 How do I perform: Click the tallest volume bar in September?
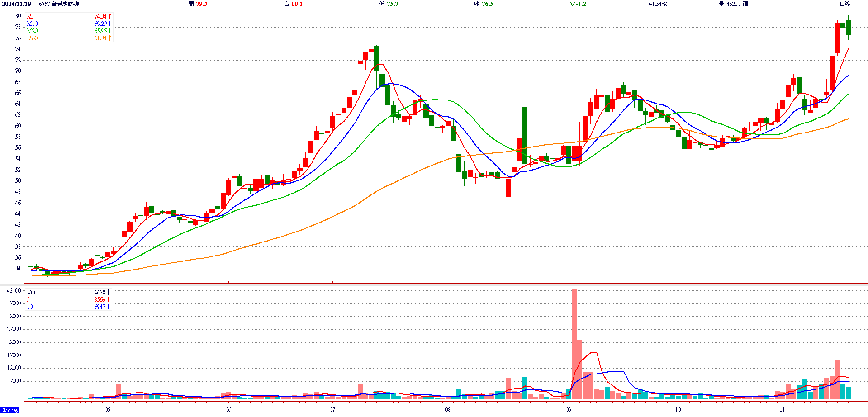(x=574, y=344)
